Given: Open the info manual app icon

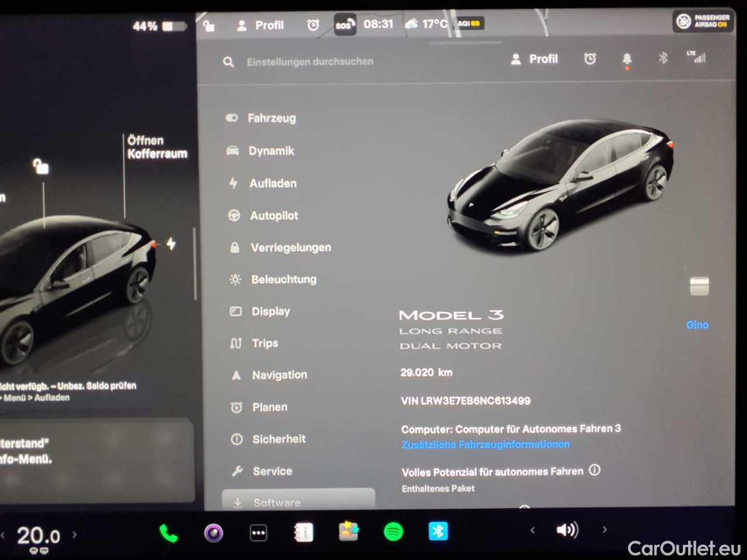Looking at the screenshot, I should click(303, 533).
